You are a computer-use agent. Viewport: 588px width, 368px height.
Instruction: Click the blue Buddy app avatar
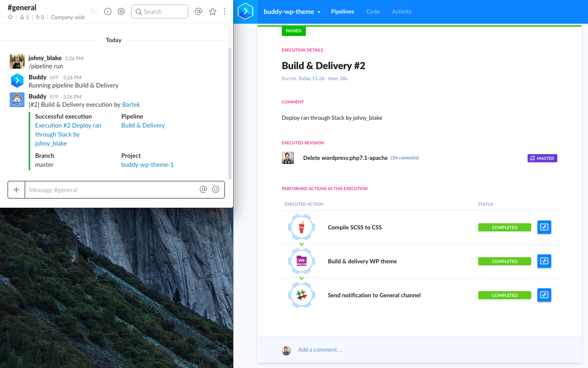coord(17,81)
